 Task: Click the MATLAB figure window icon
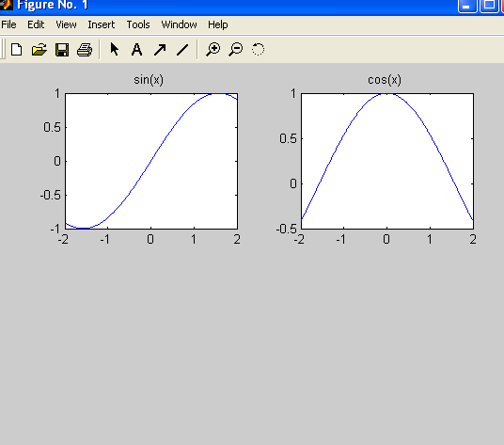(x=6, y=5)
